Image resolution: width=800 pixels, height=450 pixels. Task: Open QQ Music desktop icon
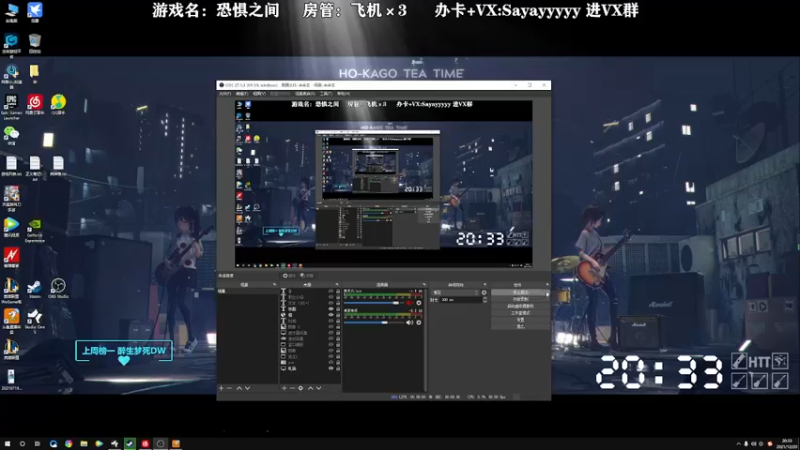pos(58,104)
